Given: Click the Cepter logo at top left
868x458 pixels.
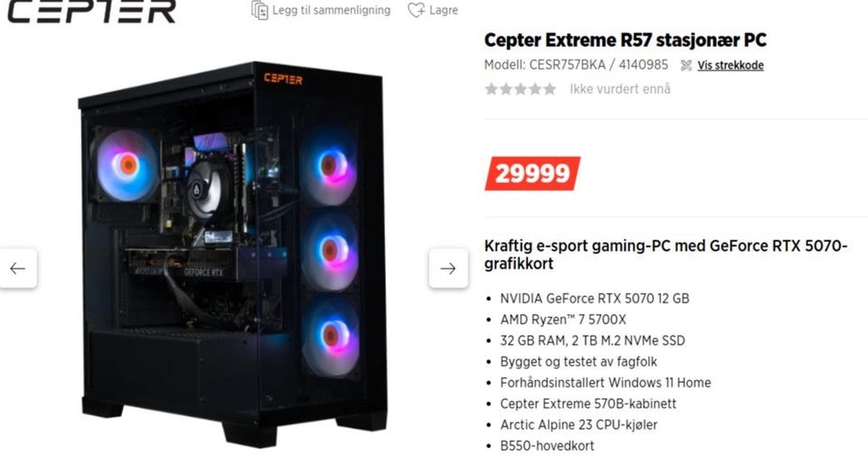Looking at the screenshot, I should (x=92, y=11).
